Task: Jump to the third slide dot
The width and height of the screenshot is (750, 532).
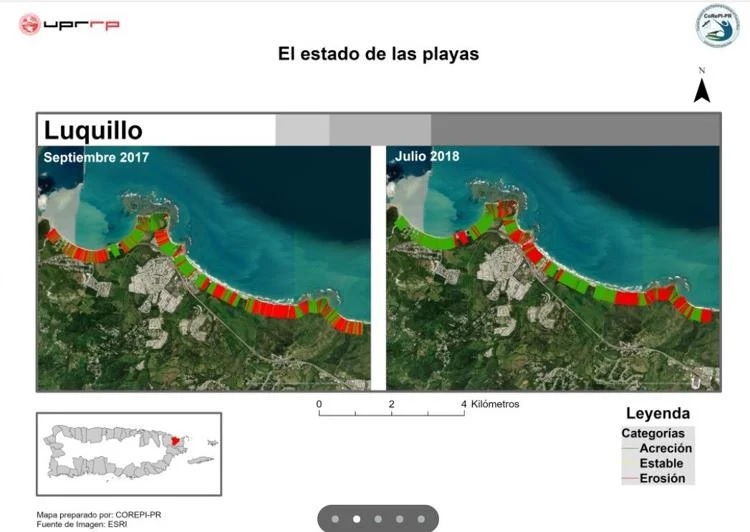Action: (x=378, y=519)
